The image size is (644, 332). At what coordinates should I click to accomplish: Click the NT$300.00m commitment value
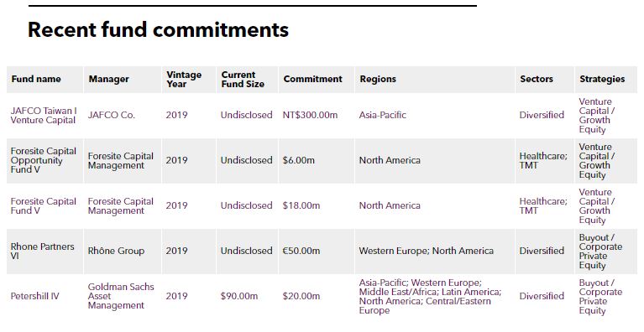(310, 115)
